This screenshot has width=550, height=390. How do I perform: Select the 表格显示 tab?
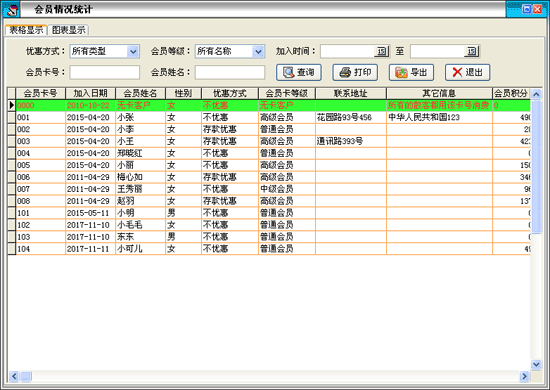tap(26, 30)
